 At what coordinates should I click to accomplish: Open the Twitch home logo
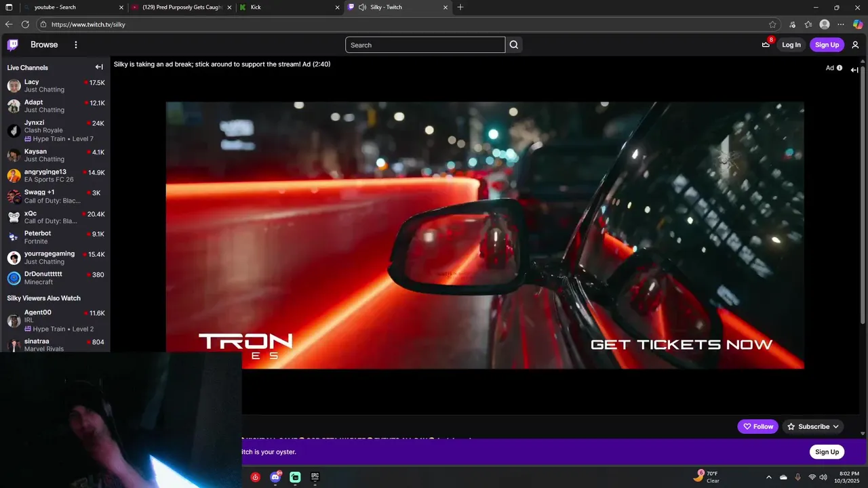click(x=13, y=45)
